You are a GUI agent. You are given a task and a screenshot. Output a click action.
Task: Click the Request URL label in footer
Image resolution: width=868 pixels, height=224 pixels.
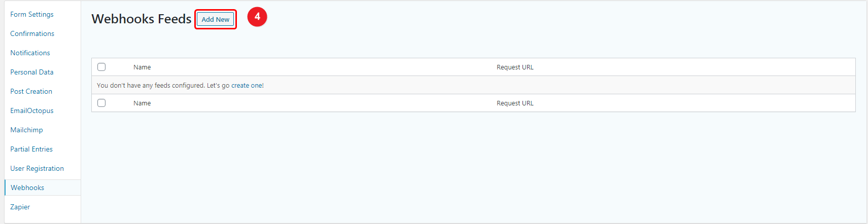point(515,103)
